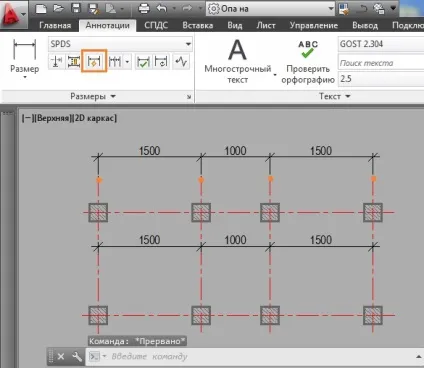Image resolution: width=424 pixels, height=368 pixels.
Task: Open the СПДС ribbon tab
Action: (156, 25)
